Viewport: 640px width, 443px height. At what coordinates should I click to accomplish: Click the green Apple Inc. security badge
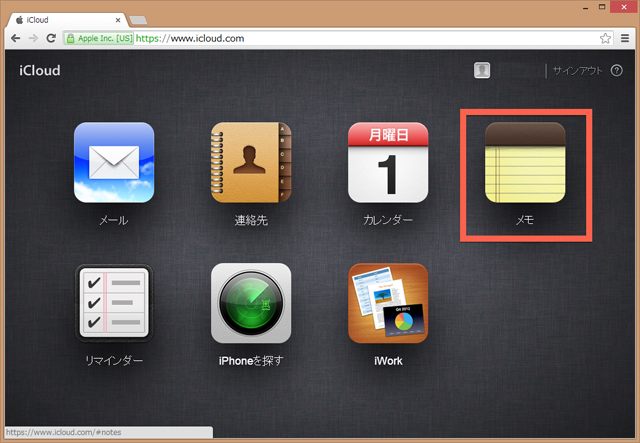tap(100, 38)
